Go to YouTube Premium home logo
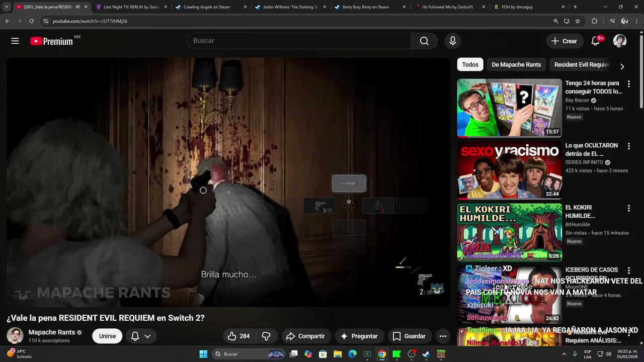Screen dimensions: 644x362 point(51,41)
